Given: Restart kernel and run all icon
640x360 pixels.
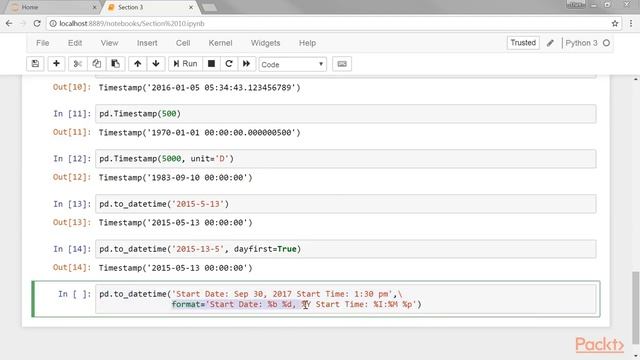Looking at the screenshot, I should (247, 64).
